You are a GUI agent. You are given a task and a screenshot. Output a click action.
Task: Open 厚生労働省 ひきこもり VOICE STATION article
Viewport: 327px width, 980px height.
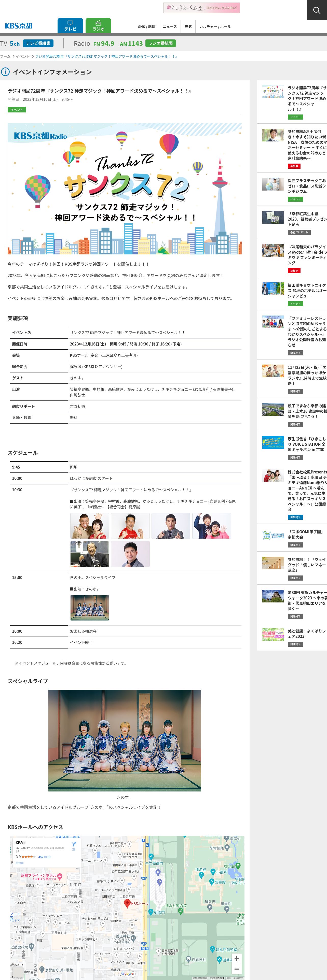tap(292, 448)
